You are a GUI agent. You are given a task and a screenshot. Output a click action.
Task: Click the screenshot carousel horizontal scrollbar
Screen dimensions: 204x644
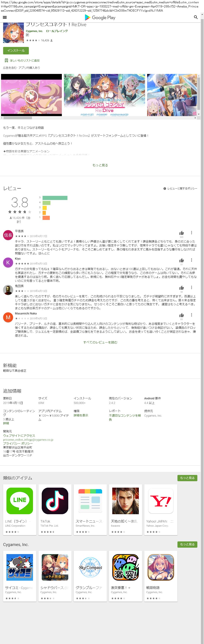17,118
